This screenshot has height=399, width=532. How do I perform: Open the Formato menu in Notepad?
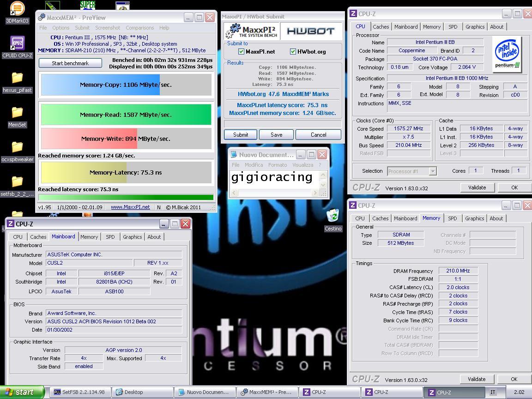278,165
